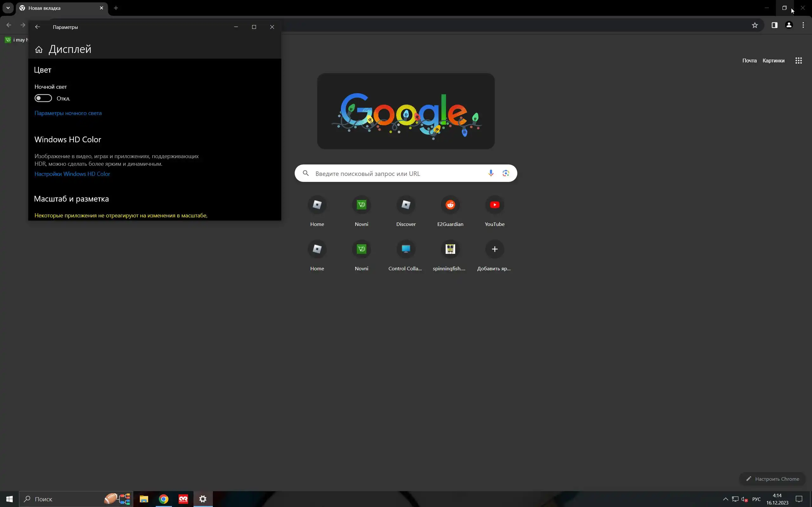
Task: Toggle the Night light switch
Action: pyautogui.click(x=43, y=98)
